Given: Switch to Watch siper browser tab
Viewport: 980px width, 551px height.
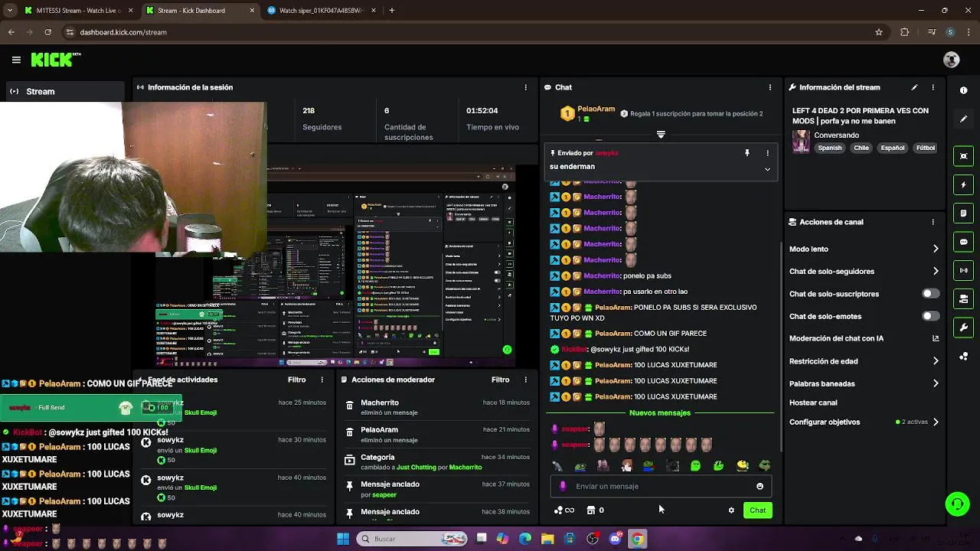Looking at the screenshot, I should click(x=322, y=11).
